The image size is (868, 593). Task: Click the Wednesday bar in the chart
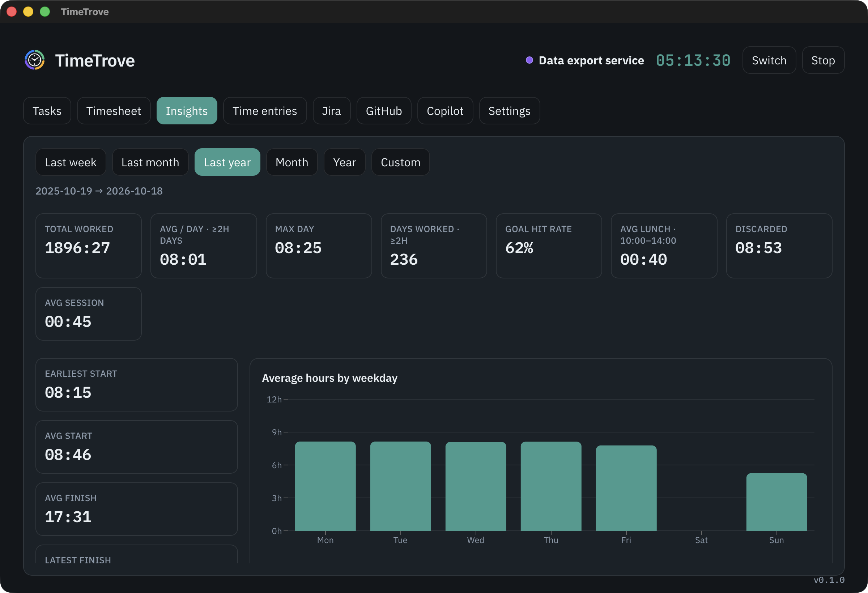tap(476, 487)
